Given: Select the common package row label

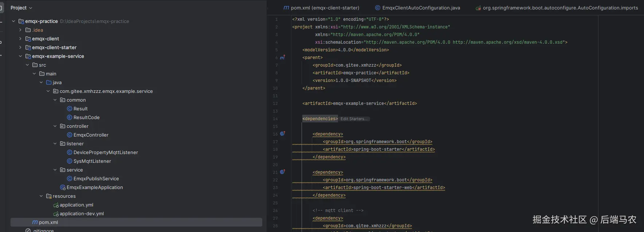Looking at the screenshot, I should pyautogui.click(x=76, y=100).
